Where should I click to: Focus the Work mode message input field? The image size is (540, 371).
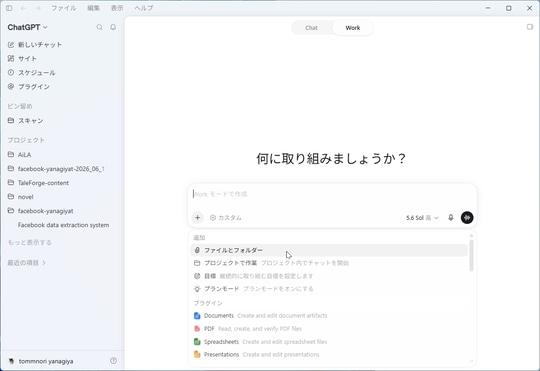click(x=332, y=195)
